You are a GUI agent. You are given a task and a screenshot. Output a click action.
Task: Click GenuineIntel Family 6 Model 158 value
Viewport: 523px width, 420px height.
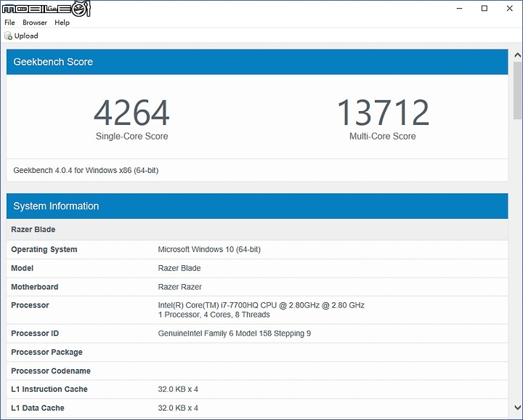234,334
